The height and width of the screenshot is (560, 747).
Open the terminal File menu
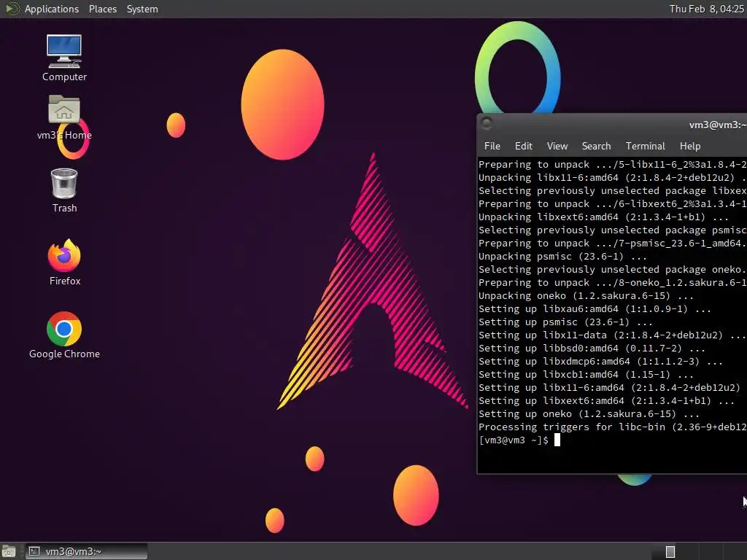pyautogui.click(x=492, y=146)
